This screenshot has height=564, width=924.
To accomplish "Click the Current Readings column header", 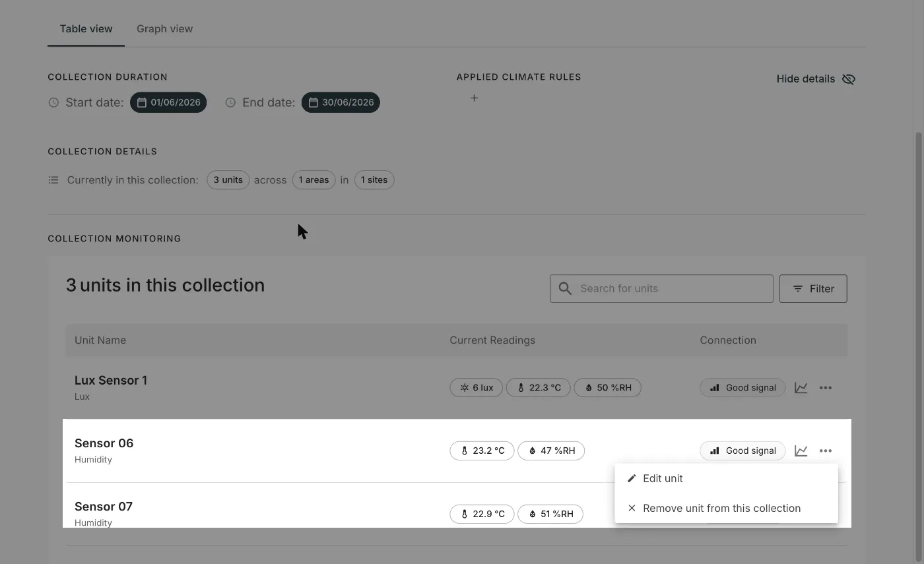I will [x=492, y=340].
